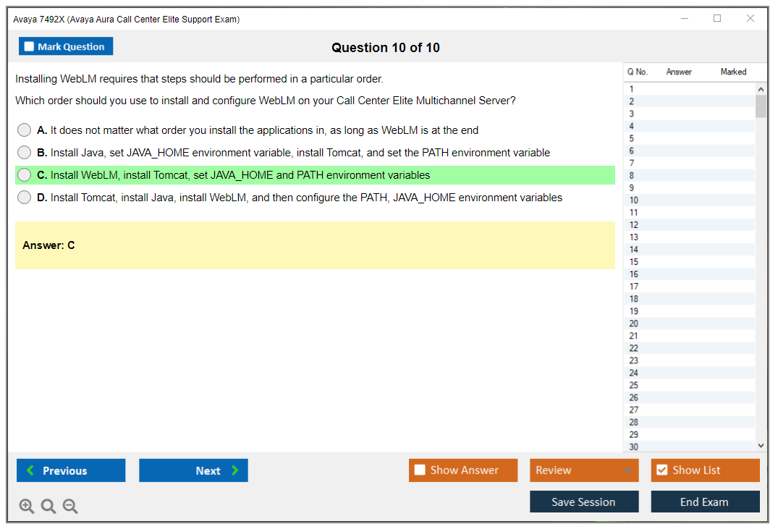Viewport: 778px width, 532px height.
Task: Select radio button for option D
Action: 25,198
